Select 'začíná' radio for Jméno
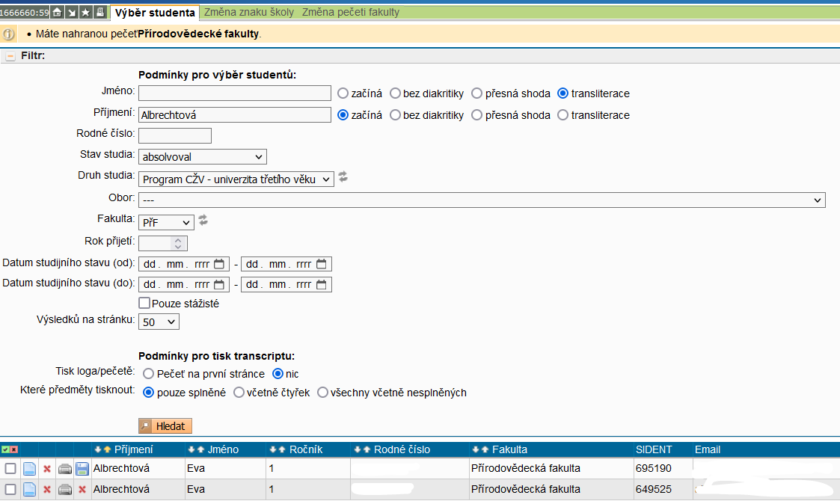This screenshot has height=504, width=840. pyautogui.click(x=343, y=93)
